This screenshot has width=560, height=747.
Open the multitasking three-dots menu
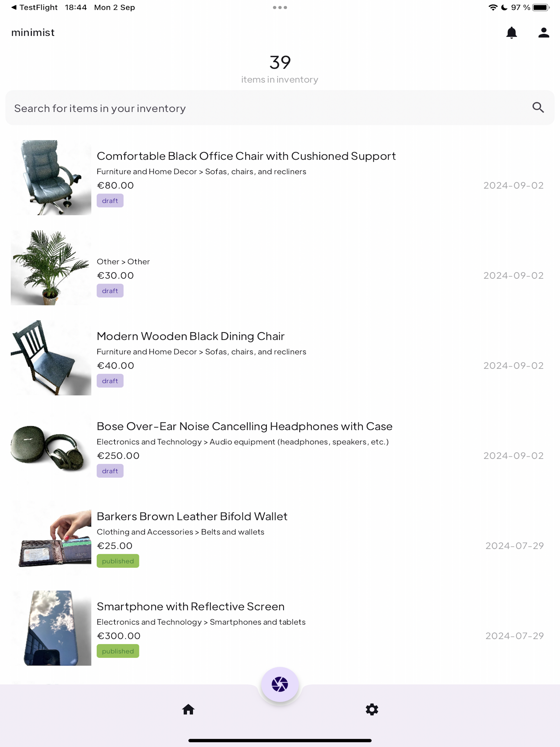280,7
